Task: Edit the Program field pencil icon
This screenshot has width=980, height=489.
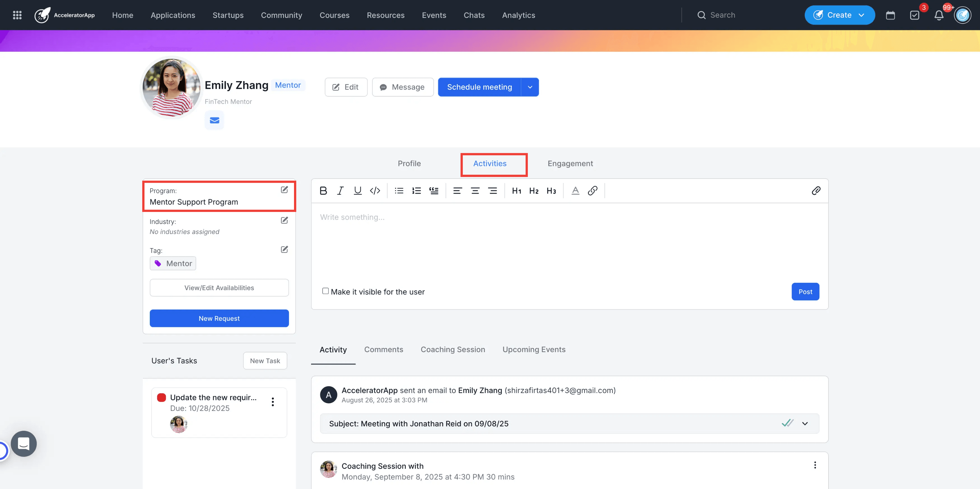Action: (284, 189)
